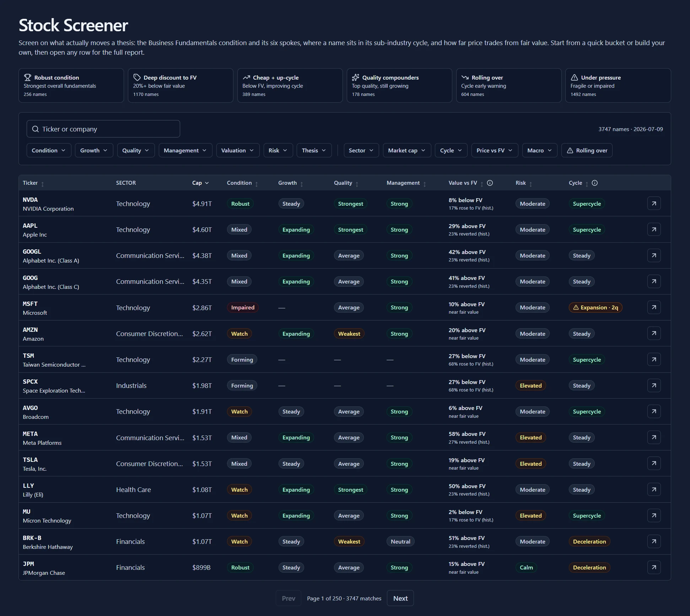The image size is (690, 616).
Task: Open the Price vs FV filter
Action: tap(495, 150)
